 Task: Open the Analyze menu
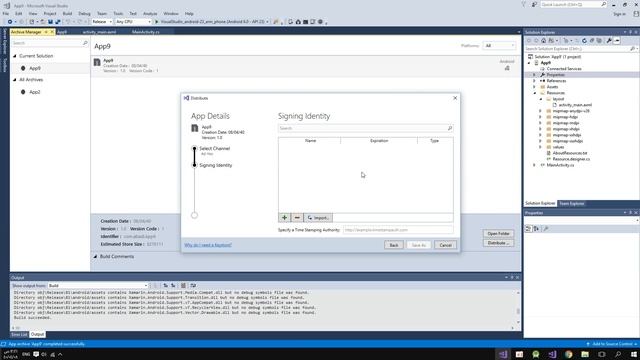pyautogui.click(x=150, y=13)
